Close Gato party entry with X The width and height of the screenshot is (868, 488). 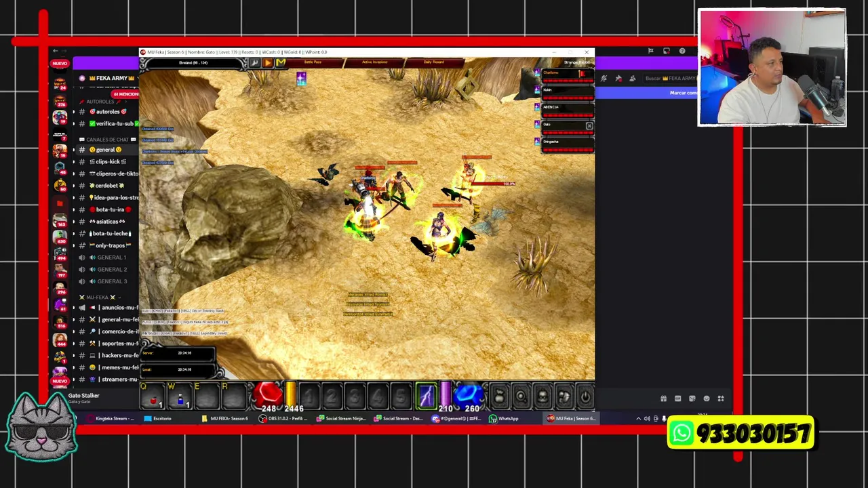pos(589,125)
